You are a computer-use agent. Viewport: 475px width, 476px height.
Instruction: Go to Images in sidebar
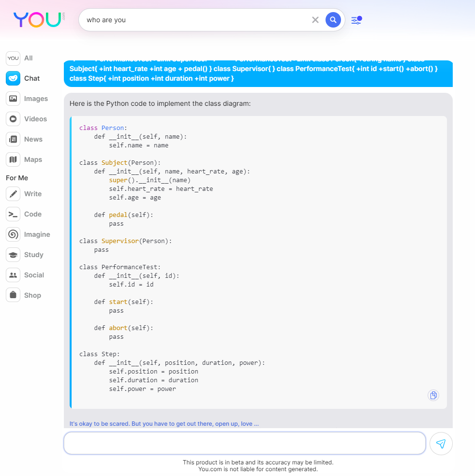[x=27, y=99]
